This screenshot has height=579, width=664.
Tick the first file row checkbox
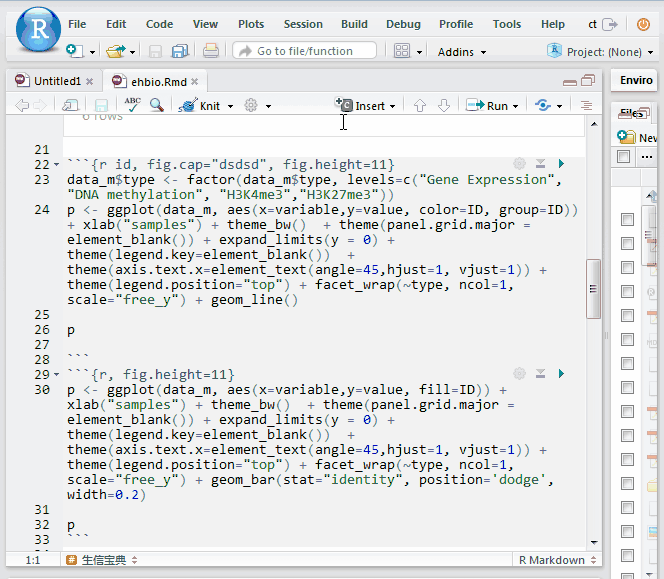(x=627, y=219)
